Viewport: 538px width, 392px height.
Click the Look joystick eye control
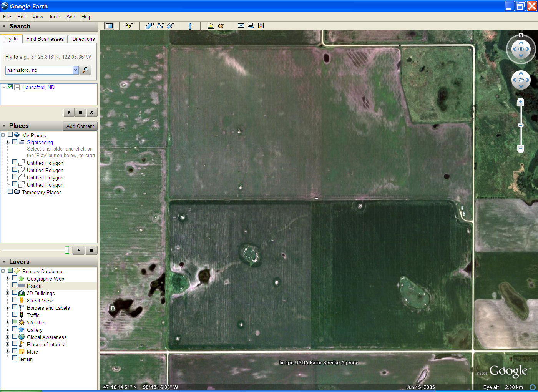[521, 49]
